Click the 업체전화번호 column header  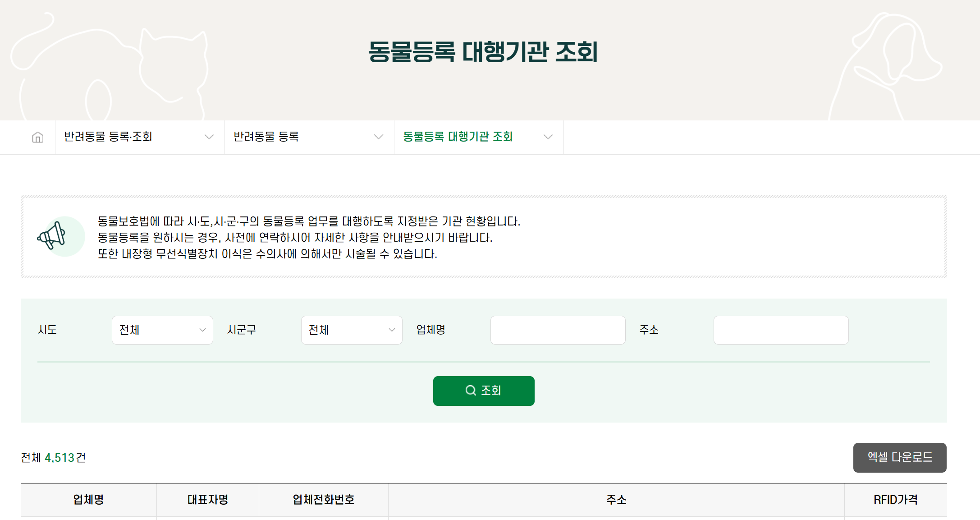coord(323,500)
